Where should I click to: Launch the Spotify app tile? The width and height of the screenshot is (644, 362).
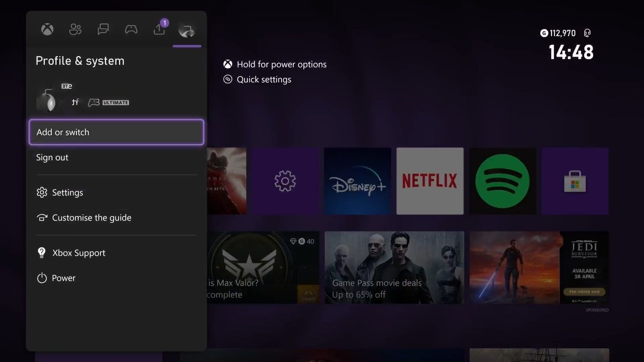[x=502, y=181]
